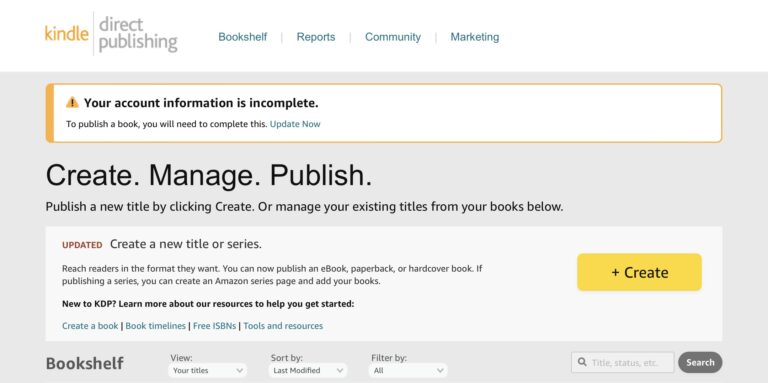
Task: Click the magnifying glass search icon
Action: (582, 362)
